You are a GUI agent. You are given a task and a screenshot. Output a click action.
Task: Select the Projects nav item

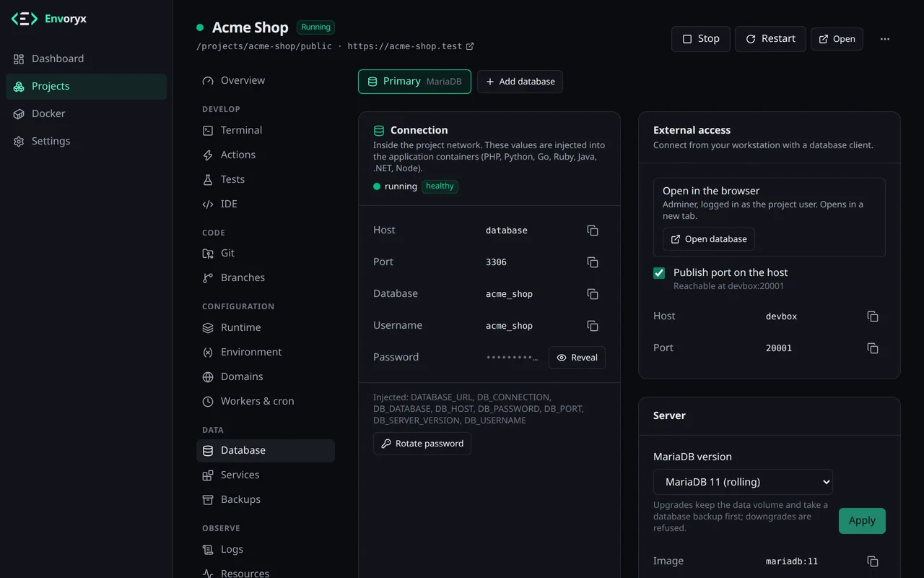86,87
